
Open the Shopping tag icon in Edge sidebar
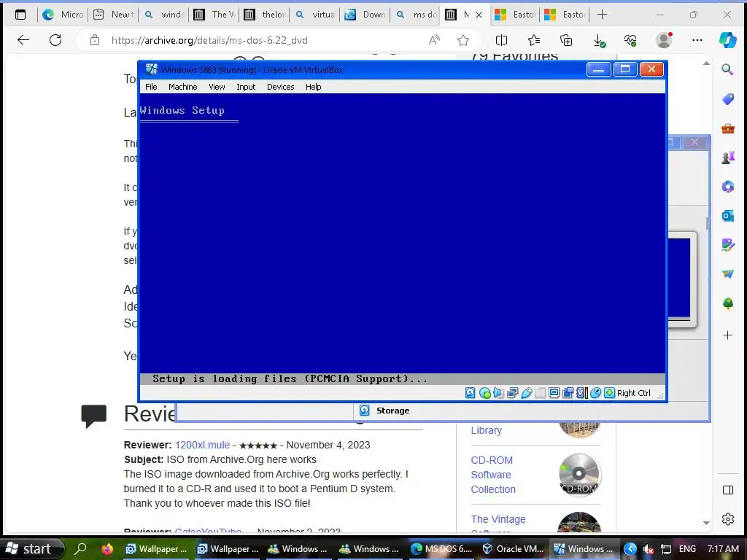(x=727, y=99)
